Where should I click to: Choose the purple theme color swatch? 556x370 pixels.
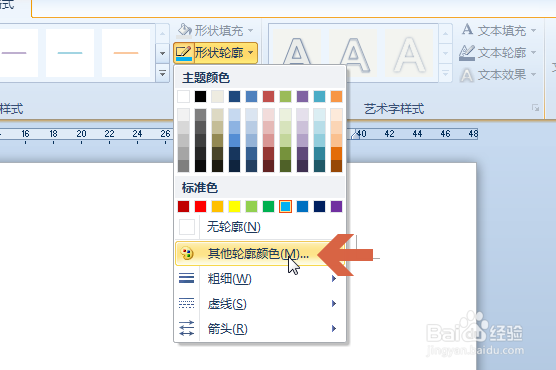point(302,96)
